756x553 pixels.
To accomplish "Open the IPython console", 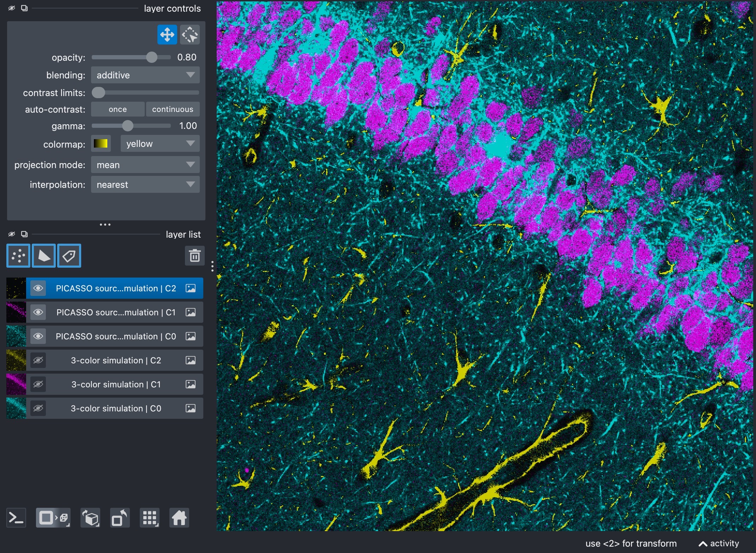I will pyautogui.click(x=16, y=518).
